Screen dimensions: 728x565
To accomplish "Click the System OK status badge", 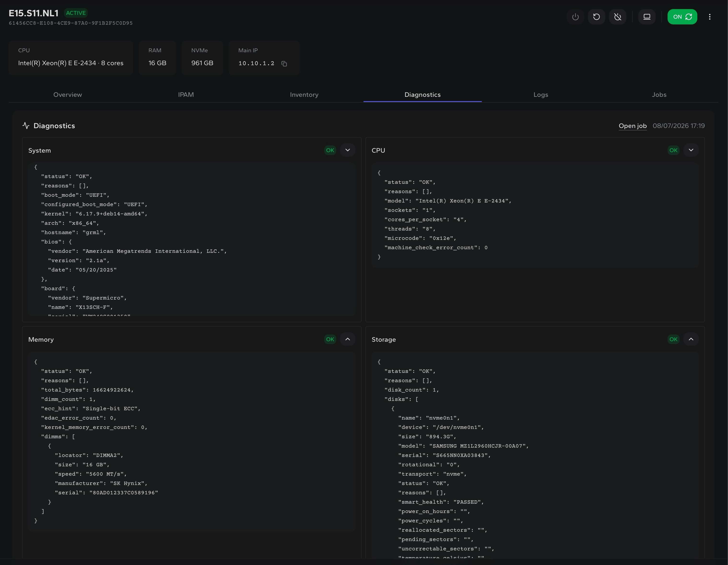I will [330, 150].
